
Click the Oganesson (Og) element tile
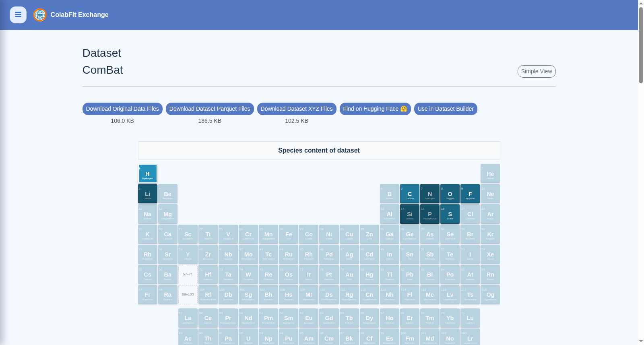tap(490, 295)
